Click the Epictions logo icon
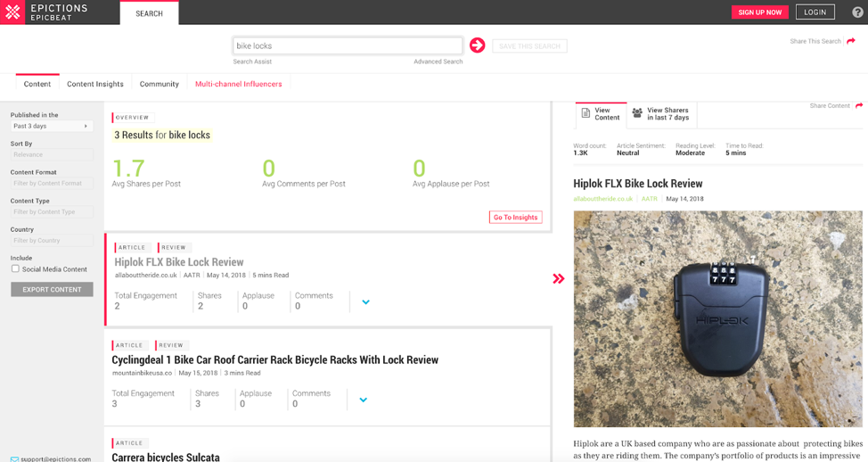Screen dimensions: 868x462 [12, 12]
